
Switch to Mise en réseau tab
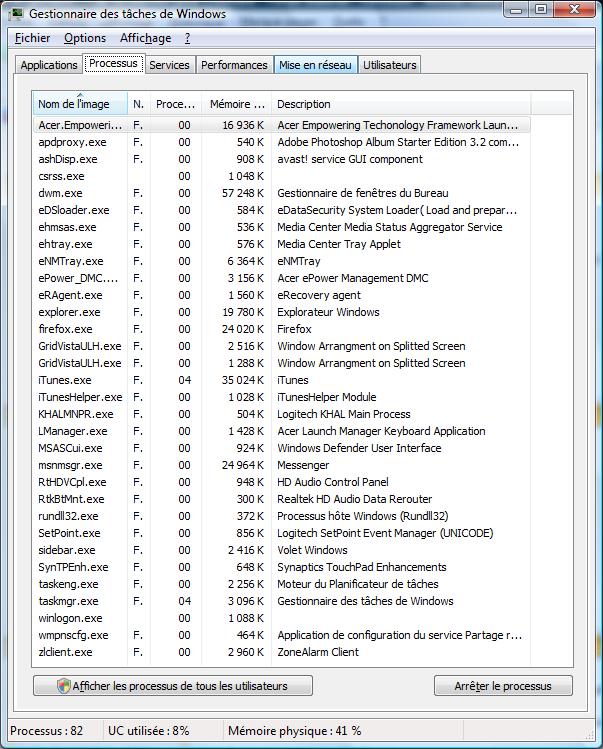click(x=315, y=65)
